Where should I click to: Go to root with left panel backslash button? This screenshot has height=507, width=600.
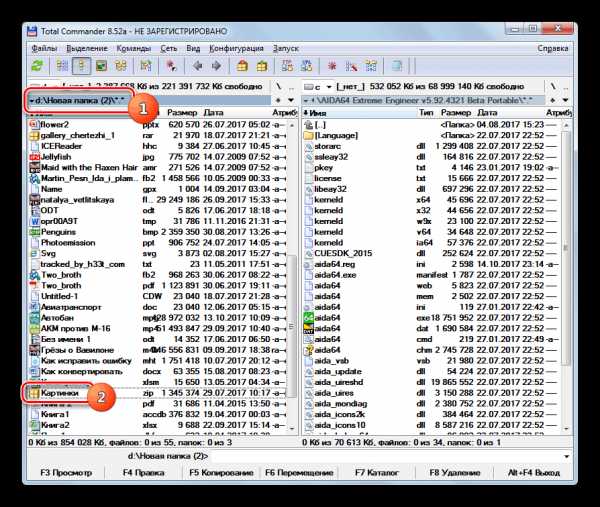click(279, 86)
